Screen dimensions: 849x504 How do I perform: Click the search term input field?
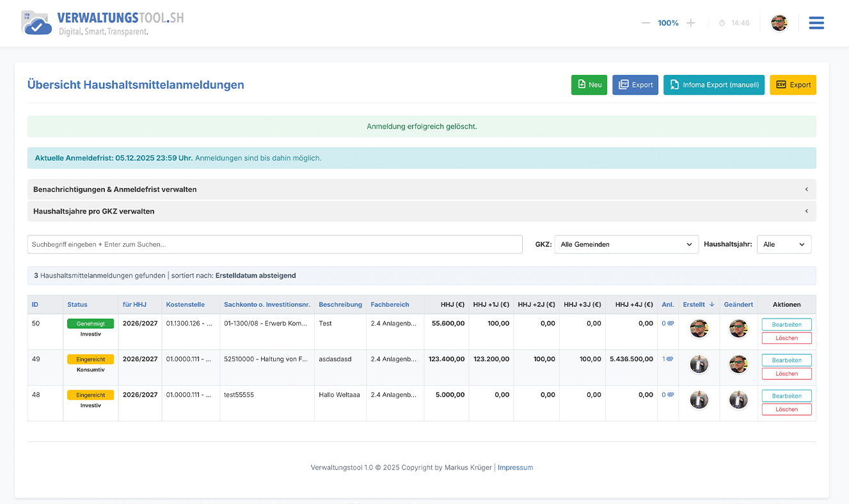(274, 244)
